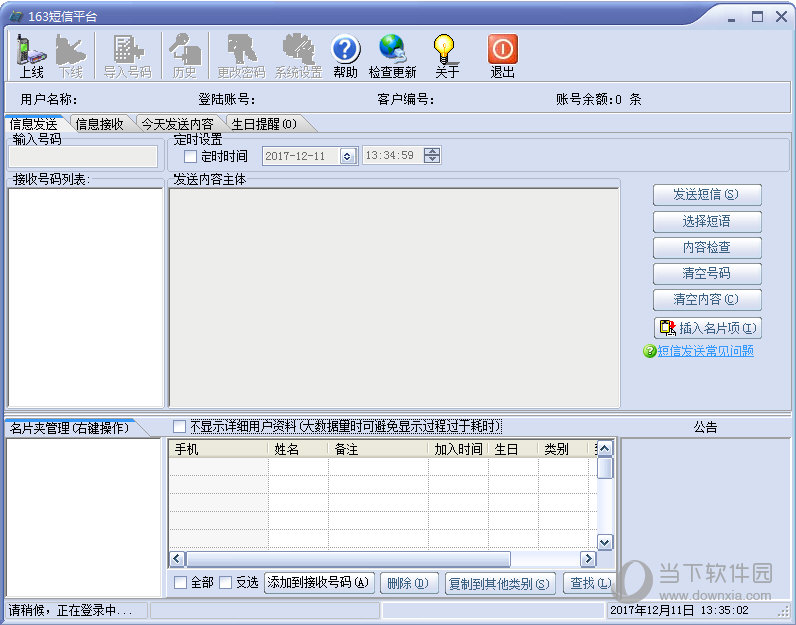The width and height of the screenshot is (796, 625).
Task: Click the status text 请稍候,正在登录中...
Action: coord(71,610)
